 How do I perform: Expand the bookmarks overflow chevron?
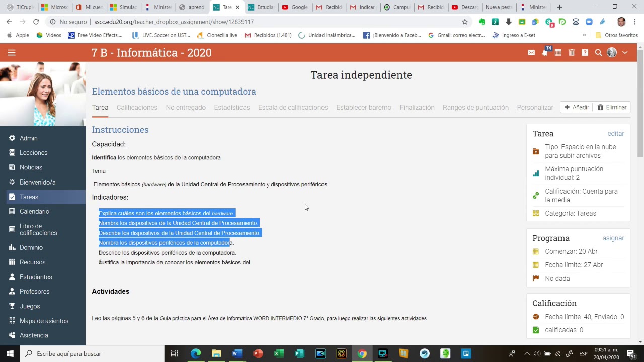click(x=584, y=35)
